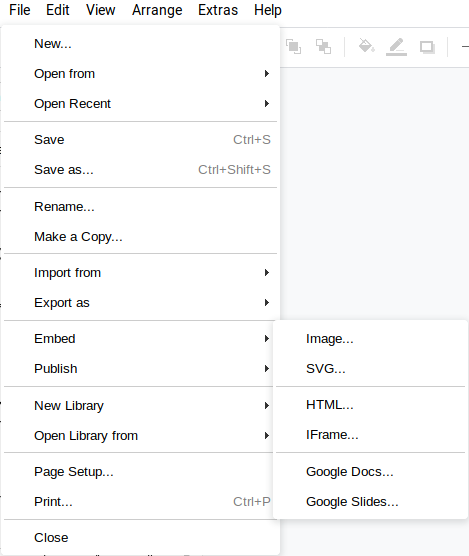Screen dimensions: 469x556
Task: Toggle the Shadow toolbar icon
Action: point(427,47)
